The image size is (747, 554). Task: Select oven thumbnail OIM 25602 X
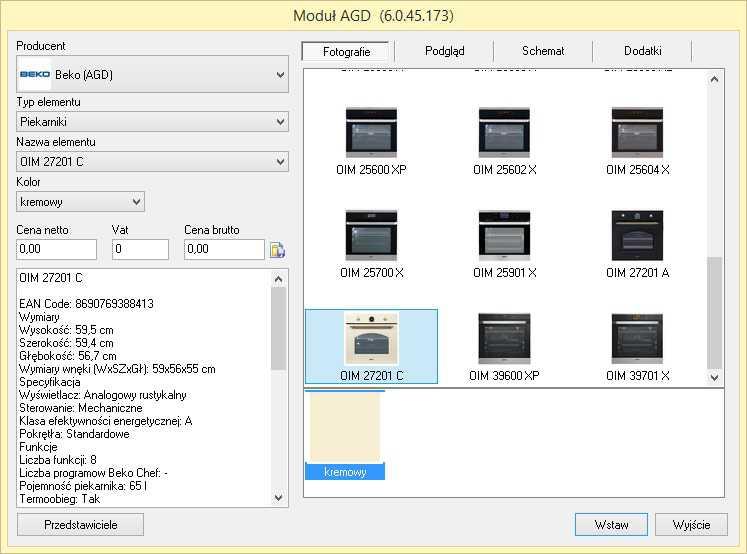pos(505,141)
